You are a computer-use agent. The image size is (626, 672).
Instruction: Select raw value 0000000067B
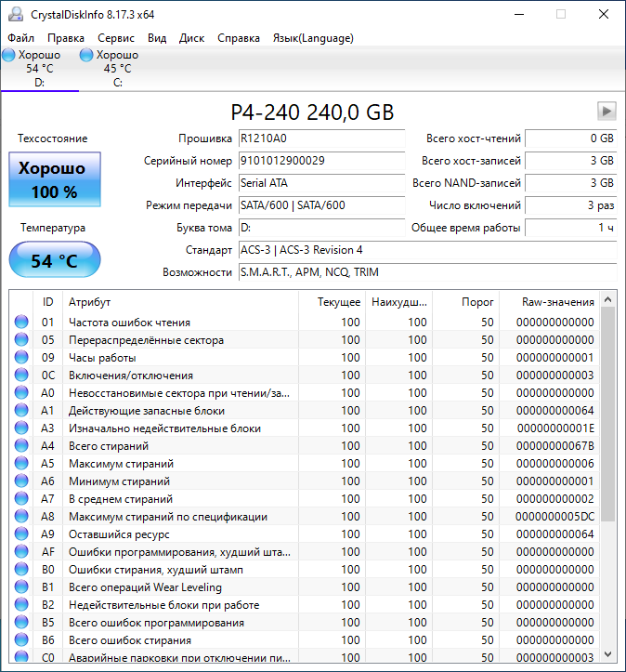coord(554,446)
